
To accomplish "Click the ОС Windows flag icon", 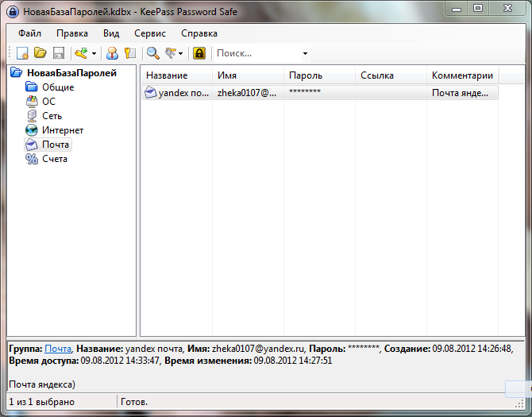I will [x=32, y=102].
